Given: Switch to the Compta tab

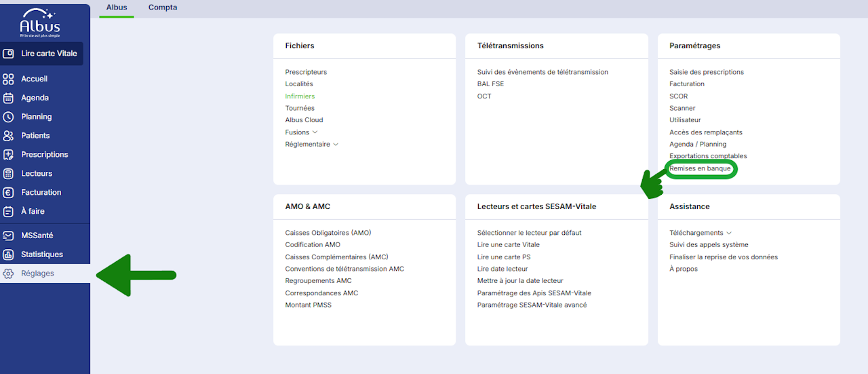Looking at the screenshot, I should (x=163, y=7).
